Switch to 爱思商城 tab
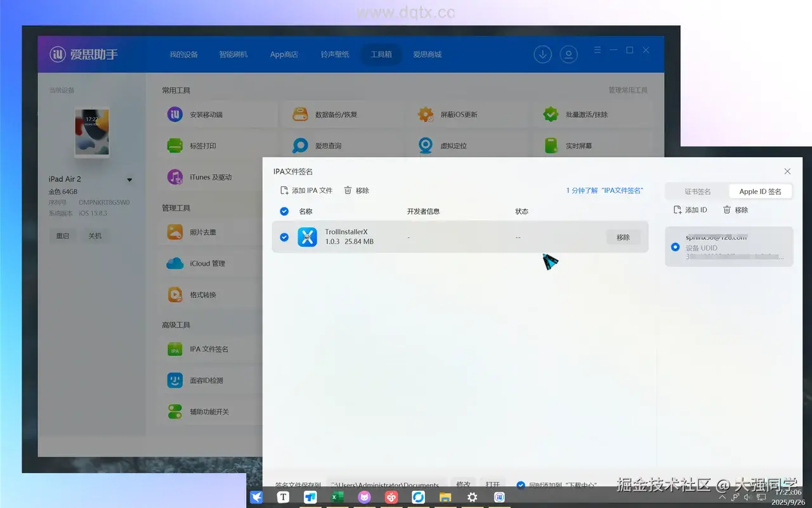 pyautogui.click(x=427, y=55)
